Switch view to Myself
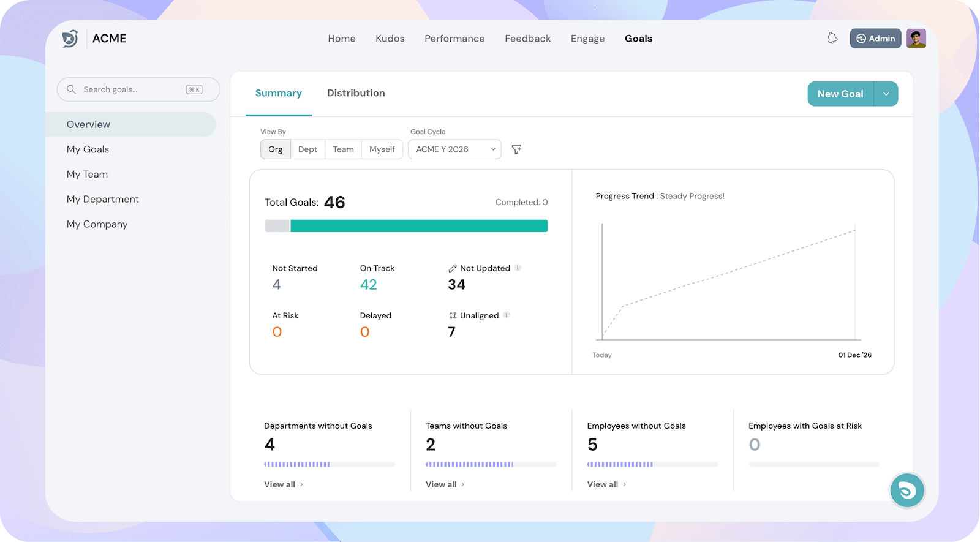The image size is (980, 542). (x=382, y=149)
